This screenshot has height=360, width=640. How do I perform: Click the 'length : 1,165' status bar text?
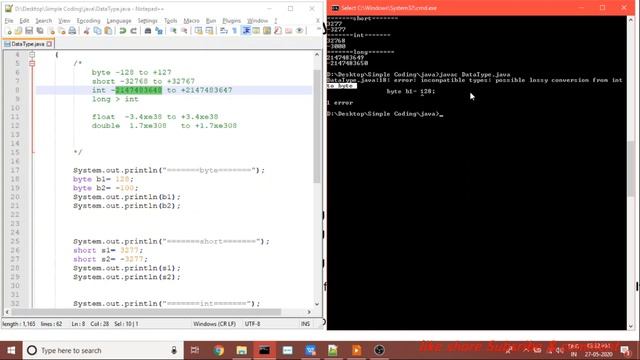[x=19, y=324]
